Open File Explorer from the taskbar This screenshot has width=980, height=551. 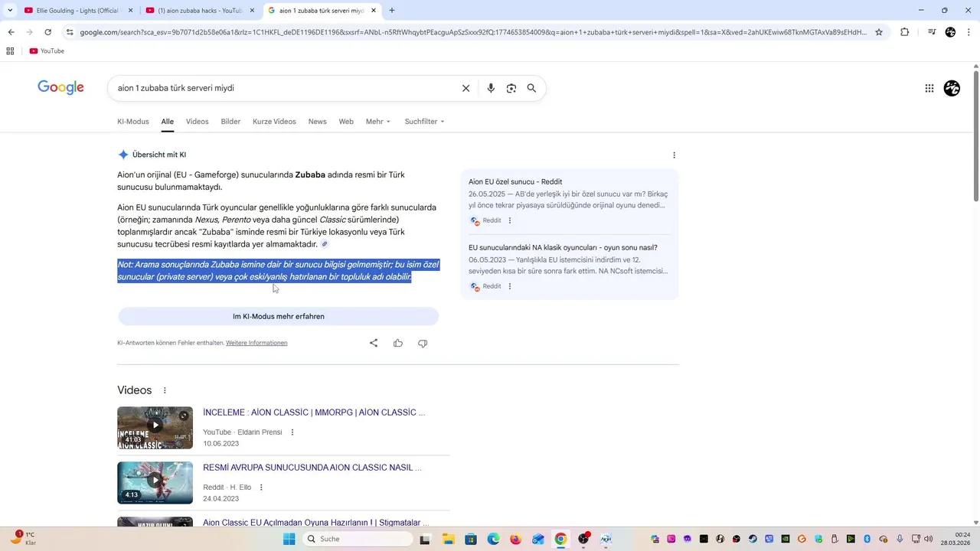(x=448, y=539)
